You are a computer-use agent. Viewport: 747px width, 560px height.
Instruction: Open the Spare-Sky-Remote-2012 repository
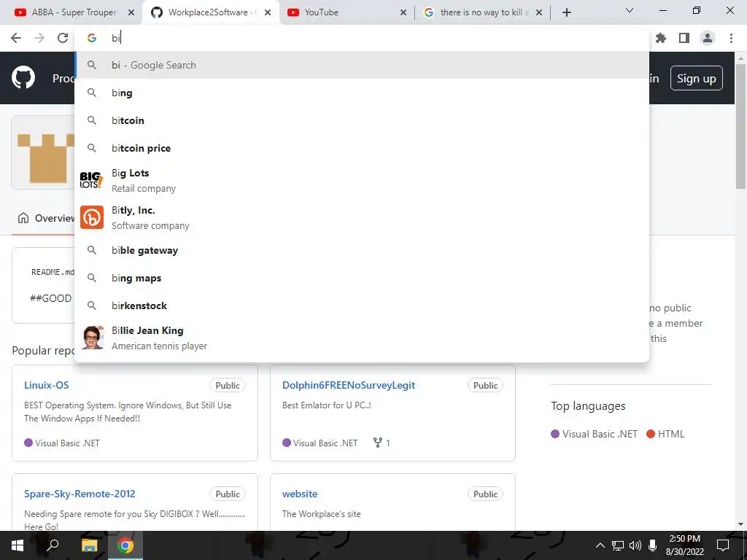pyautogui.click(x=80, y=494)
